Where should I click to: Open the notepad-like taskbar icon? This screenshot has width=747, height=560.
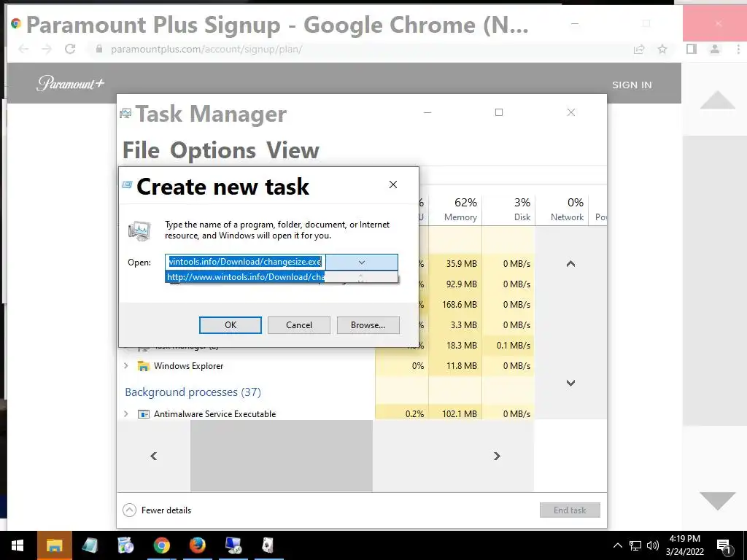90,545
